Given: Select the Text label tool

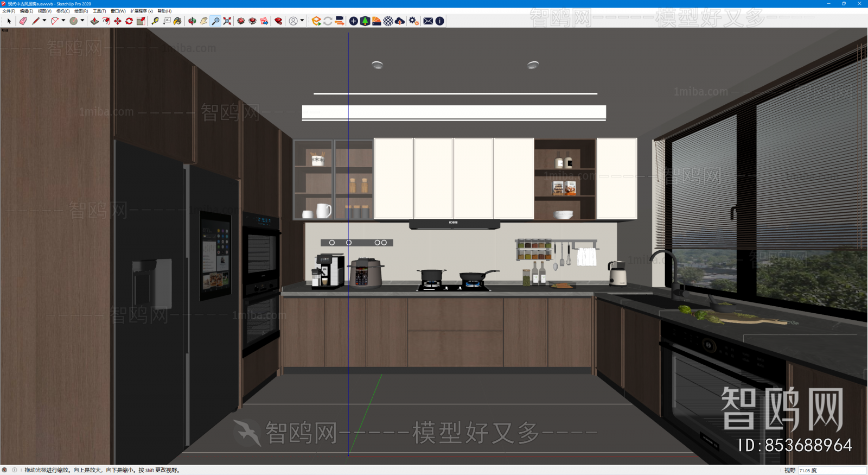Looking at the screenshot, I should [x=167, y=21].
